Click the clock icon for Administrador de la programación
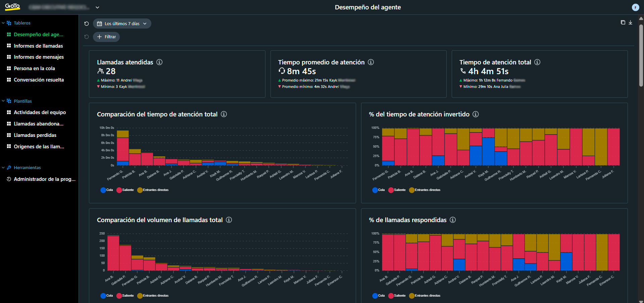 (9, 179)
